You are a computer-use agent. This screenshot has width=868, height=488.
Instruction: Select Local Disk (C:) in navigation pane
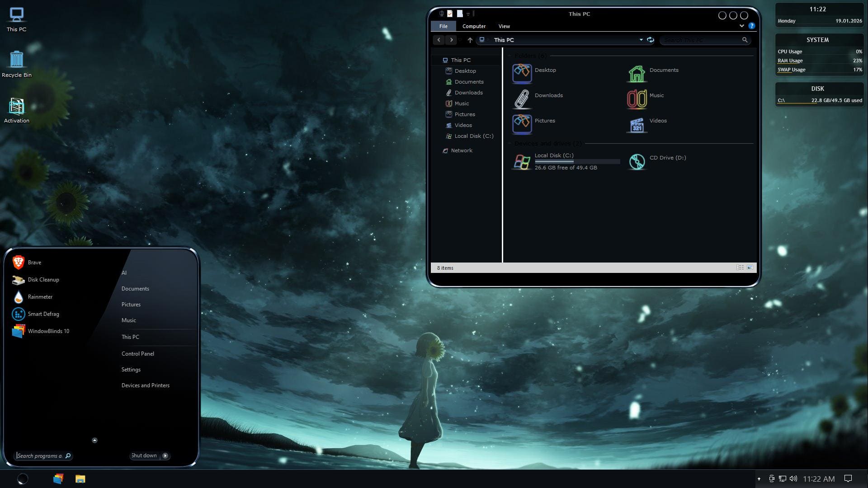click(x=474, y=136)
